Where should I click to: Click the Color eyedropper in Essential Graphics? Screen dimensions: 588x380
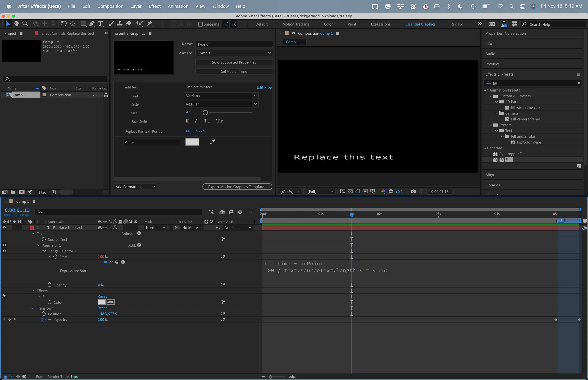pos(213,142)
